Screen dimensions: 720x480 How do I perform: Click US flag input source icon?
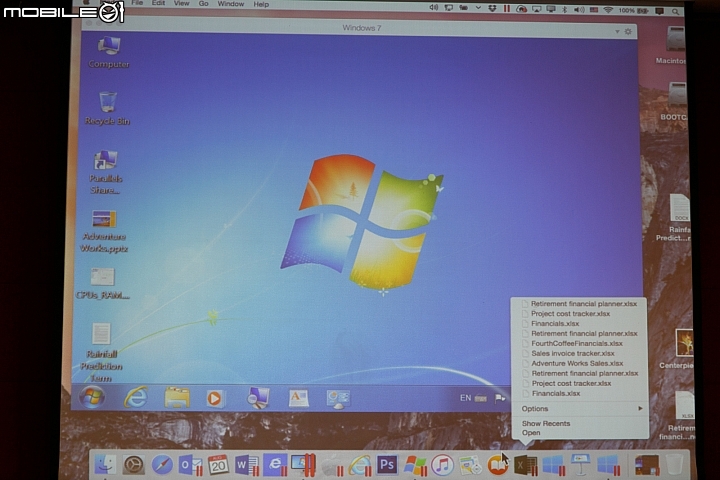[x=594, y=10]
